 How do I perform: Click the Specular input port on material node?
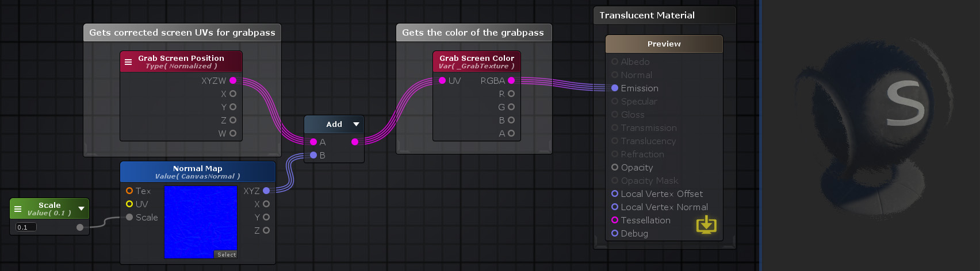click(x=615, y=101)
